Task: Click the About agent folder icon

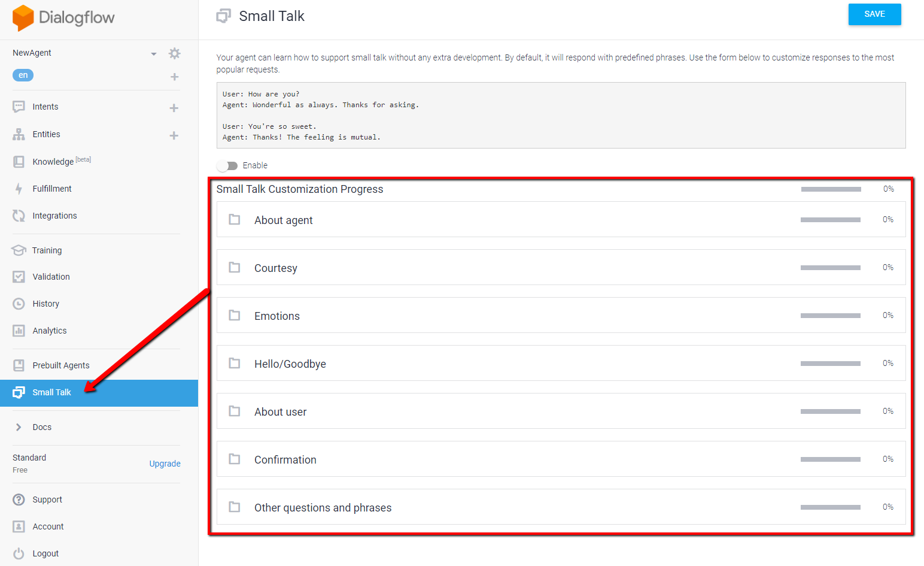Action: [235, 219]
